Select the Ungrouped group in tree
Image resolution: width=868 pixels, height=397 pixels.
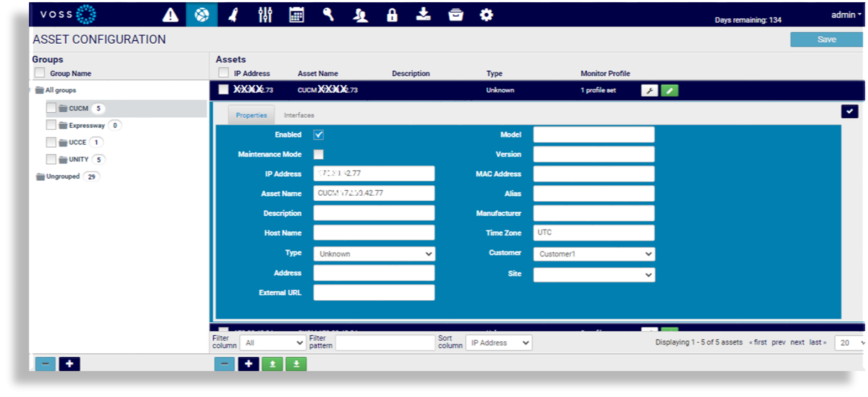point(62,176)
